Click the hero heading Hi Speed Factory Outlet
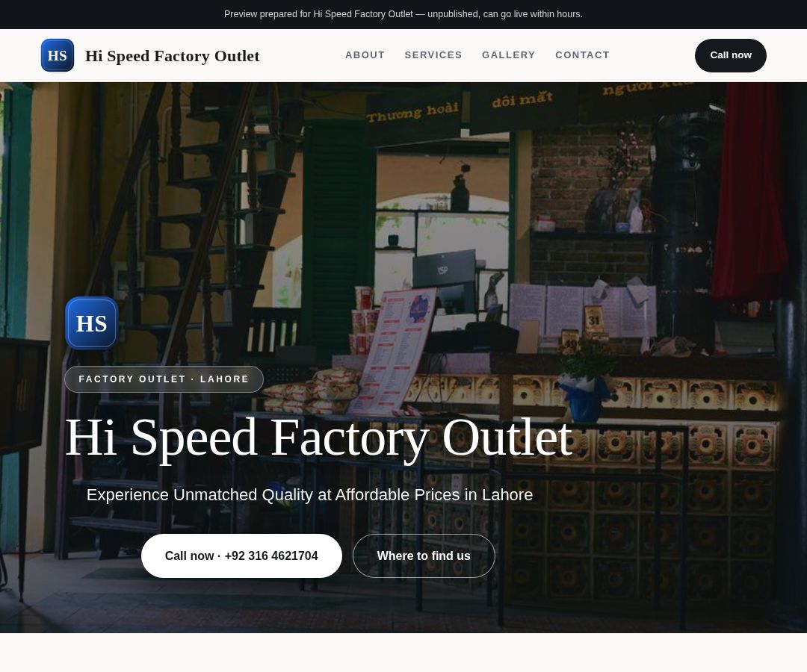Image resolution: width=807 pixels, height=672 pixels. 318,438
